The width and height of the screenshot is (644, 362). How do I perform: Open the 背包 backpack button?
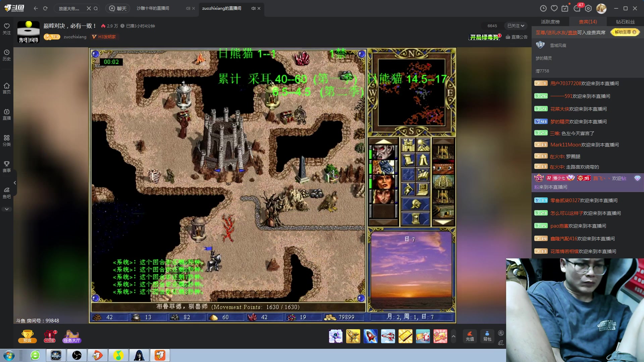coord(487,336)
